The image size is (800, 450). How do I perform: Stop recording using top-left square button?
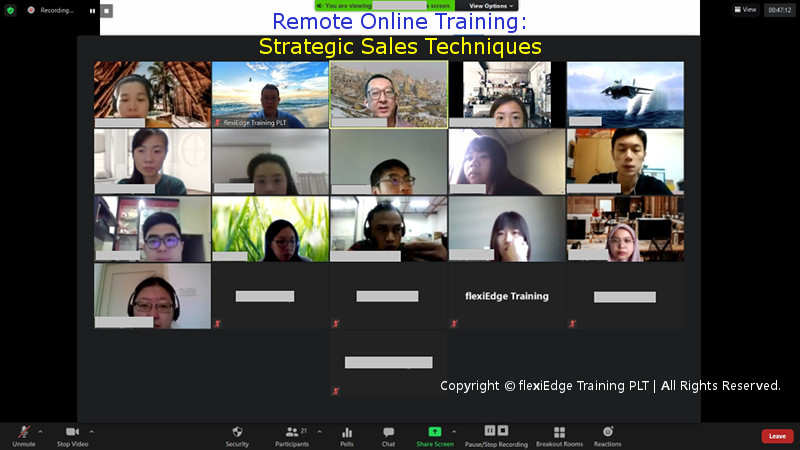[x=107, y=11]
